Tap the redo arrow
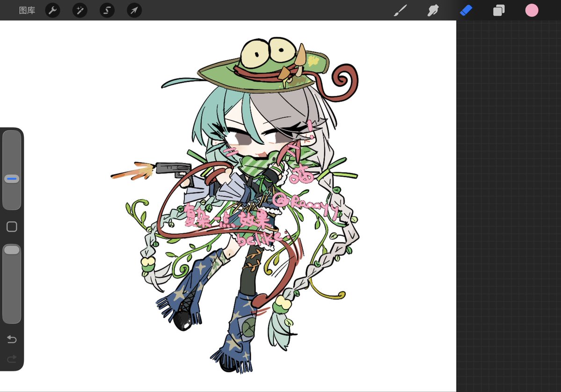This screenshot has height=392, width=561. (11, 359)
